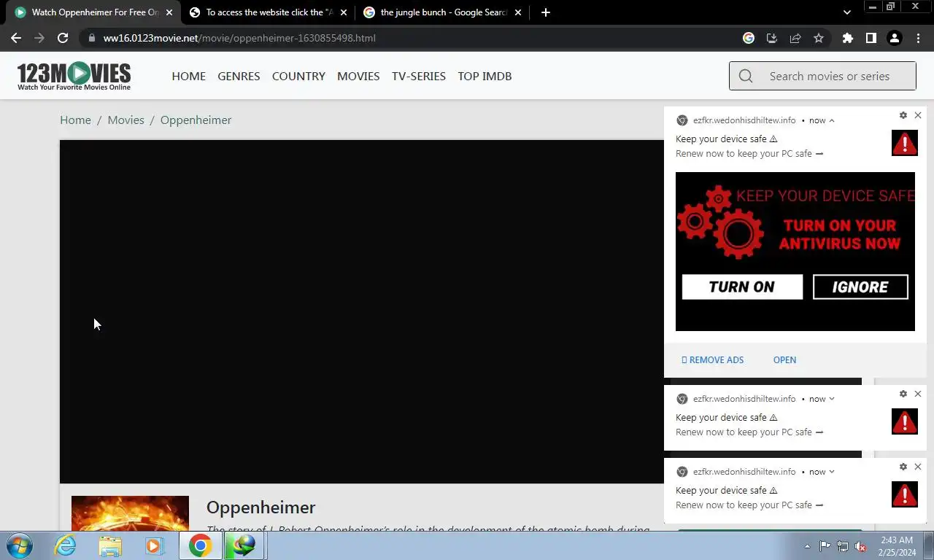Viewport: 934px width, 560px height.
Task: Click the 123Movies logo
Action: coord(74,76)
